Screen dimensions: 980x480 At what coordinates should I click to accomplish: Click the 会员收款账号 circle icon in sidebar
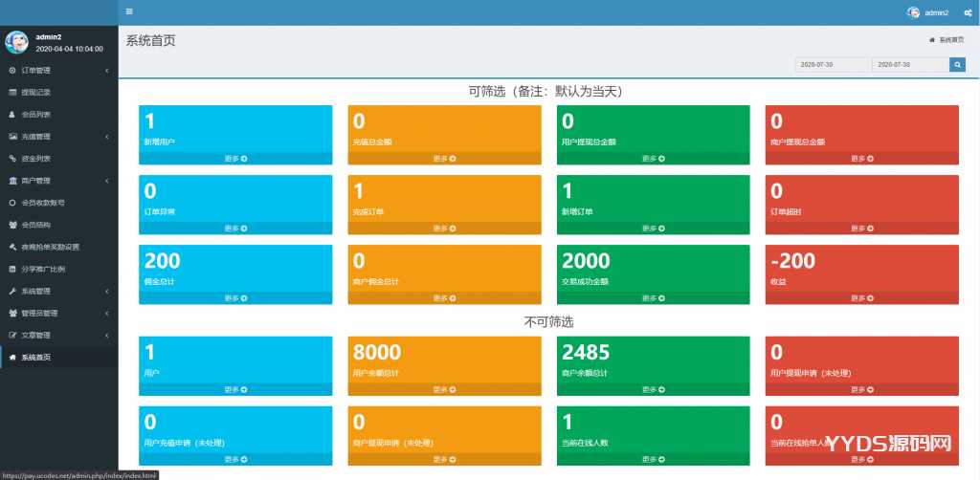(x=12, y=203)
